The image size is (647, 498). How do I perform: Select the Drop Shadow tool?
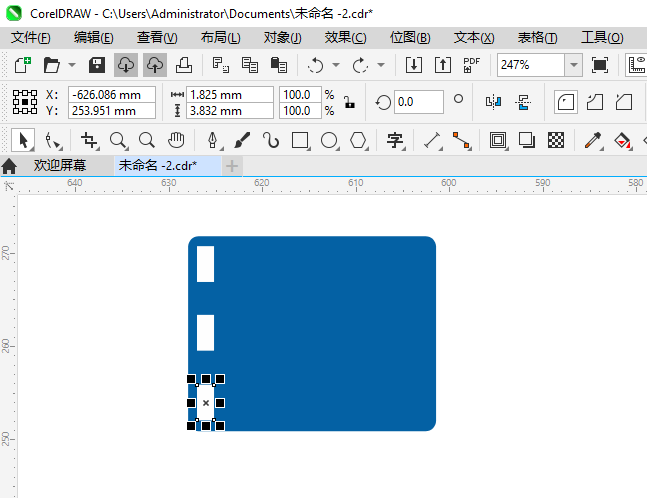(x=527, y=140)
